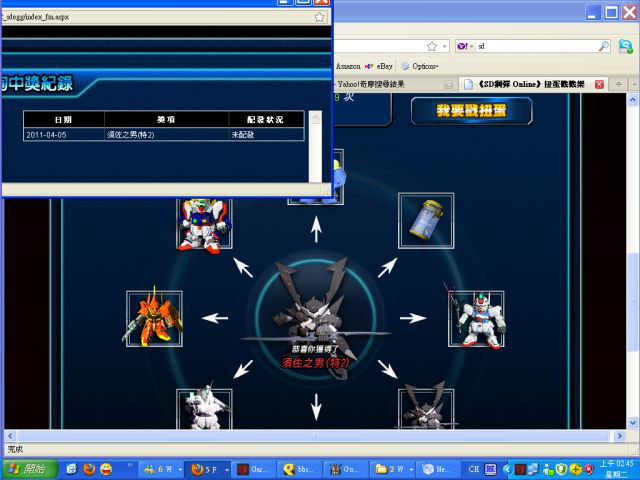Bookmark page with star in main address bar
Screen dimensions: 640x480
[432, 46]
